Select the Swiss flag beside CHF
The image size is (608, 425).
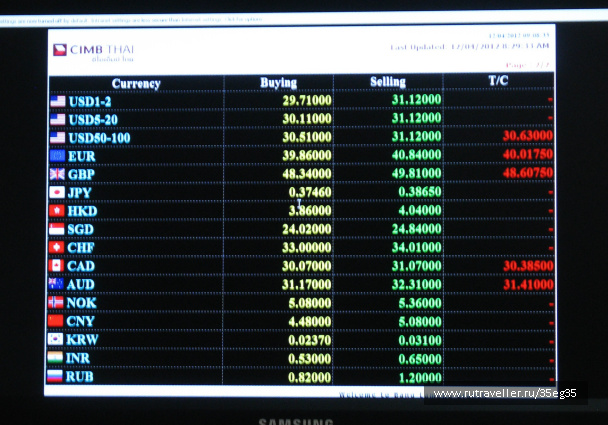[57, 247]
